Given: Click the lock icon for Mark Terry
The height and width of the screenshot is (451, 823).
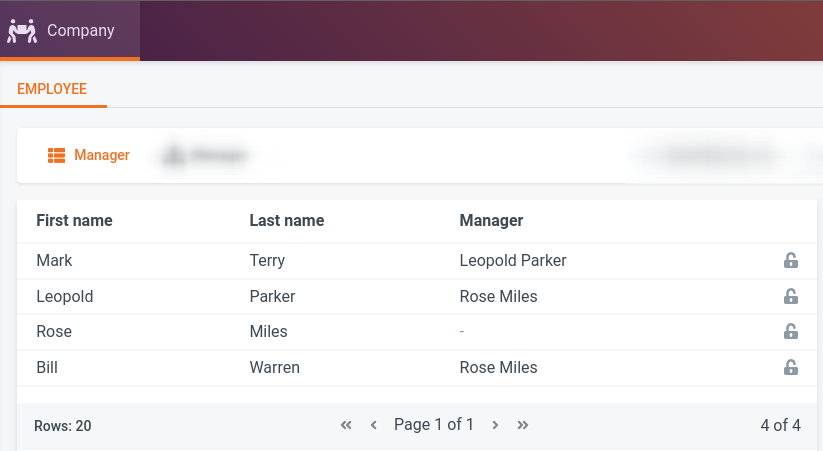Looking at the screenshot, I should (790, 261).
